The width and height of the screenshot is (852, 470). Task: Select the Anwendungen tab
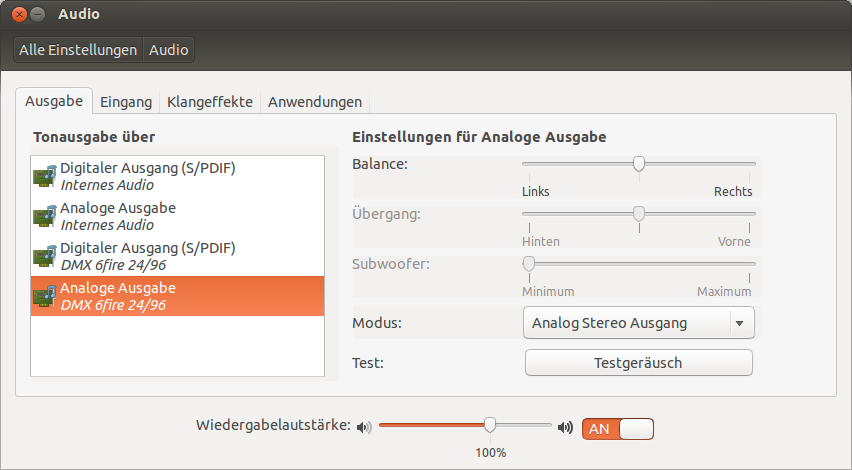point(314,102)
